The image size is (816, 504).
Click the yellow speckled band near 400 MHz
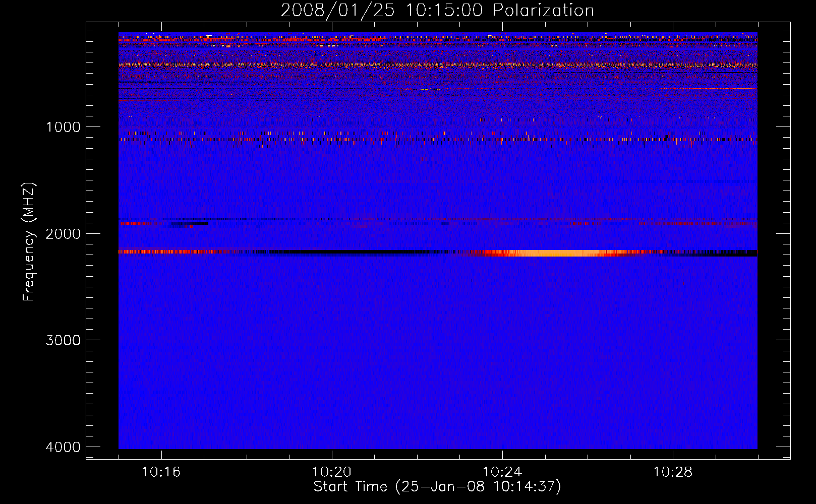pos(434,65)
